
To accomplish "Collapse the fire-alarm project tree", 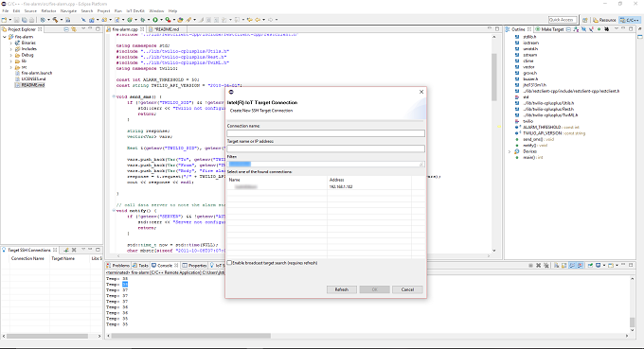I will (x=5, y=37).
